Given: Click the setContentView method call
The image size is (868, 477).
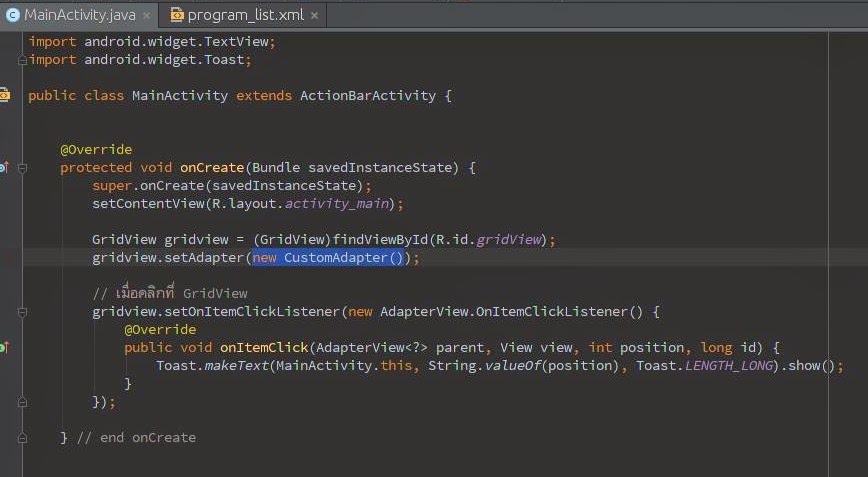Looking at the screenshot, I should point(148,204).
